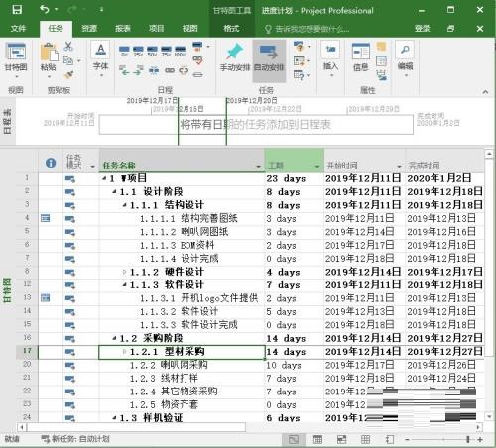
Task: Collapse the ribbon with the caret arrow
Action: point(485,91)
